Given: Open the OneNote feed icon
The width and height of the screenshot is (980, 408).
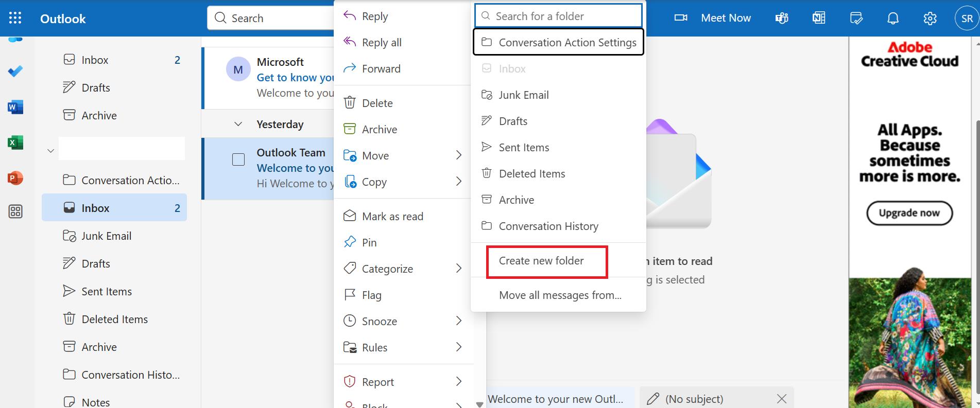Looking at the screenshot, I should point(819,19).
